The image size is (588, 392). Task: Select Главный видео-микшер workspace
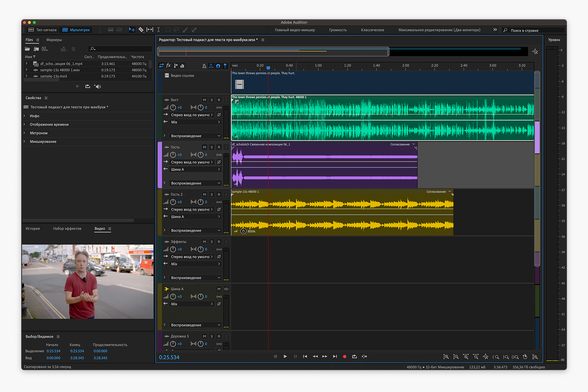[x=295, y=30]
